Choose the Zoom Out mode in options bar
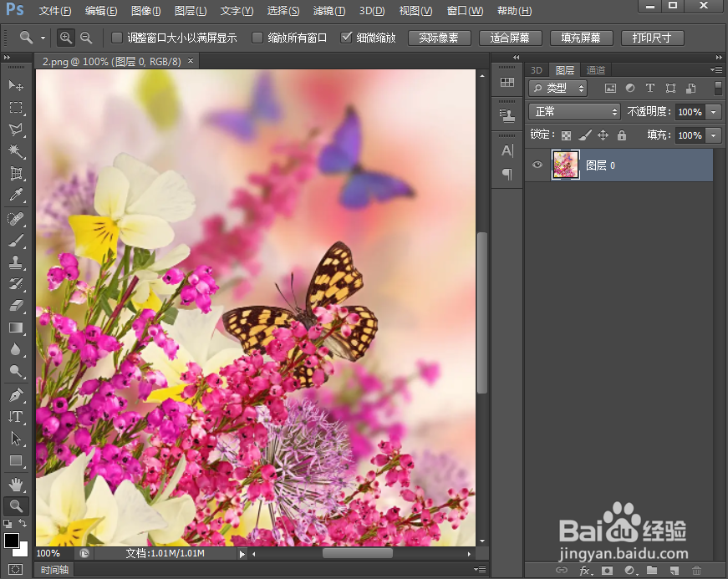 pos(86,38)
